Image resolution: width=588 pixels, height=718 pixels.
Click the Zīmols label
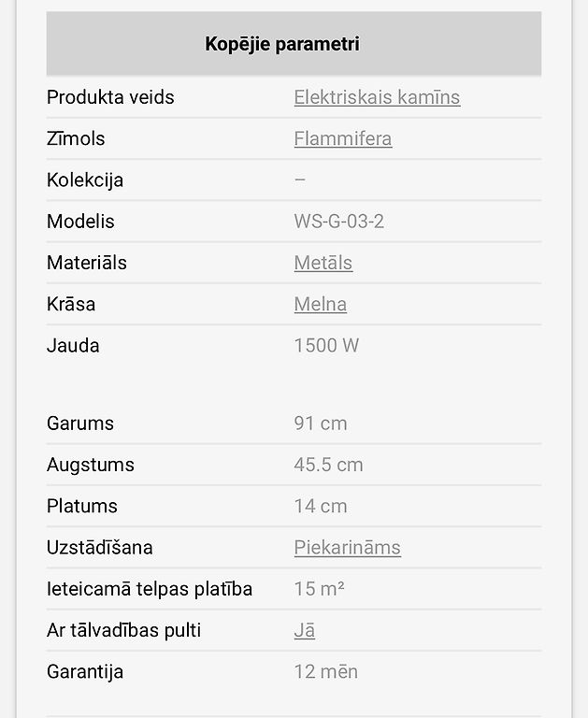pos(76,138)
